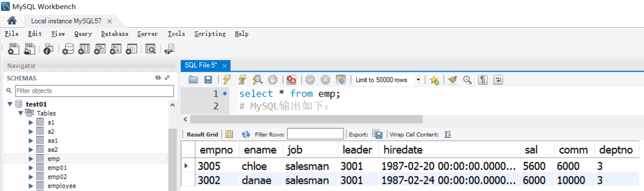Expand the emp01 table
Viewport: 644px width, 191px height.
(x=31, y=167)
